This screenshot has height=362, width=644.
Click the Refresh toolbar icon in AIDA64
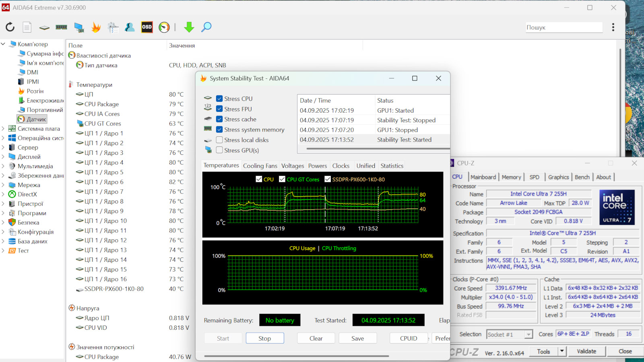[10, 27]
